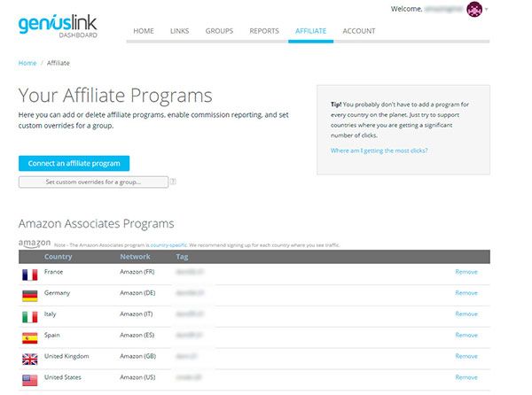Image resolution: width=532 pixels, height=395 pixels.
Task: Open the ACCOUNT tab
Action: pyautogui.click(x=359, y=31)
